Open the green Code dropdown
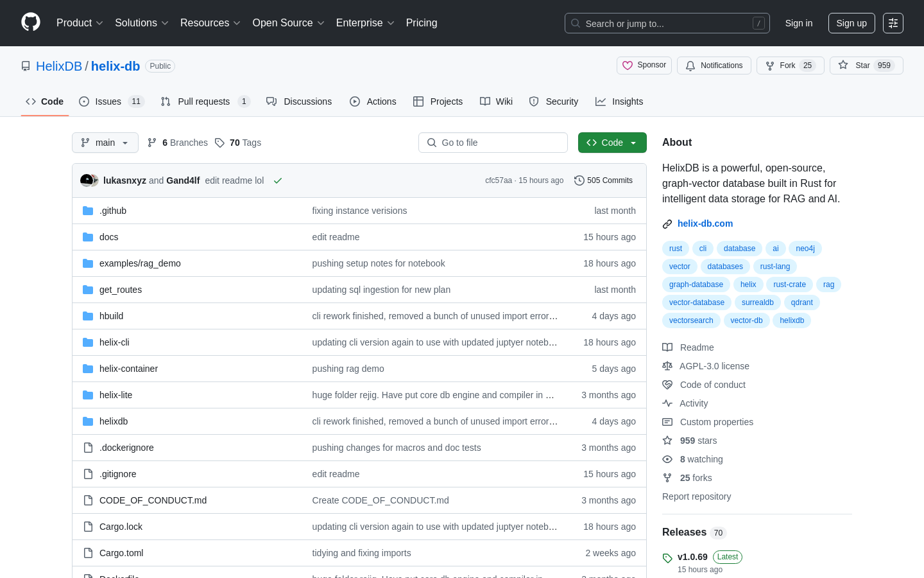924x578 pixels. 612,143
